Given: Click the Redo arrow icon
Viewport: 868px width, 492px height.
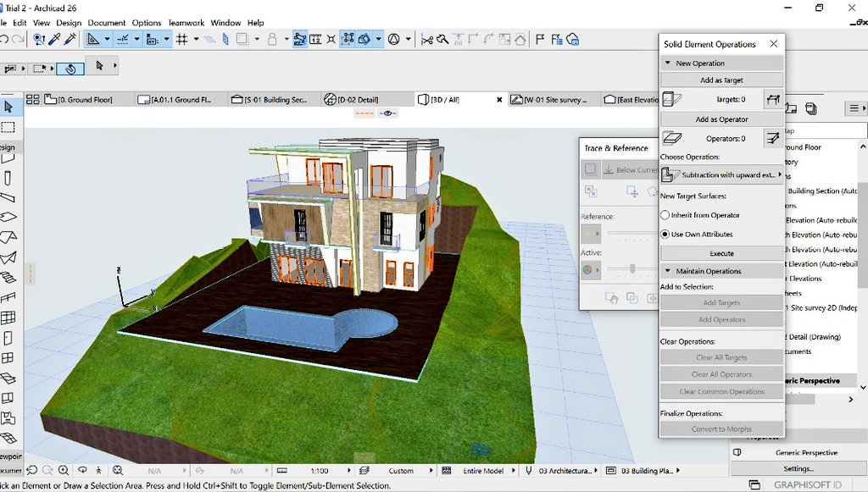Looking at the screenshot, I should [x=18, y=39].
